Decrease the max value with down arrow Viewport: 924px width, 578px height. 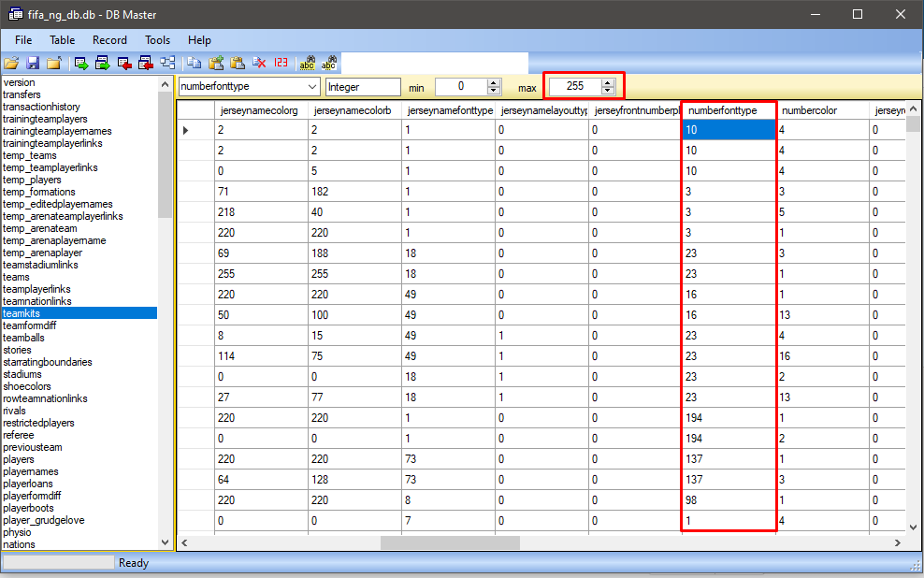click(x=608, y=91)
